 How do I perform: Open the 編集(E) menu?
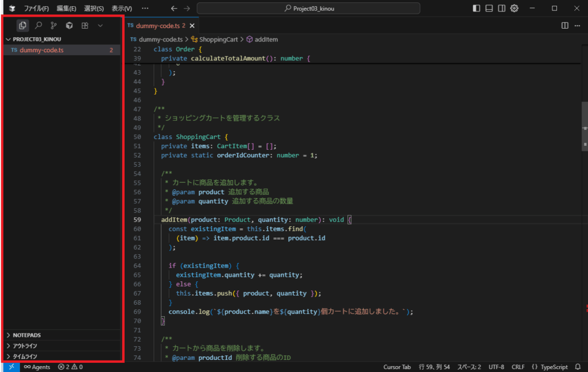pos(67,8)
